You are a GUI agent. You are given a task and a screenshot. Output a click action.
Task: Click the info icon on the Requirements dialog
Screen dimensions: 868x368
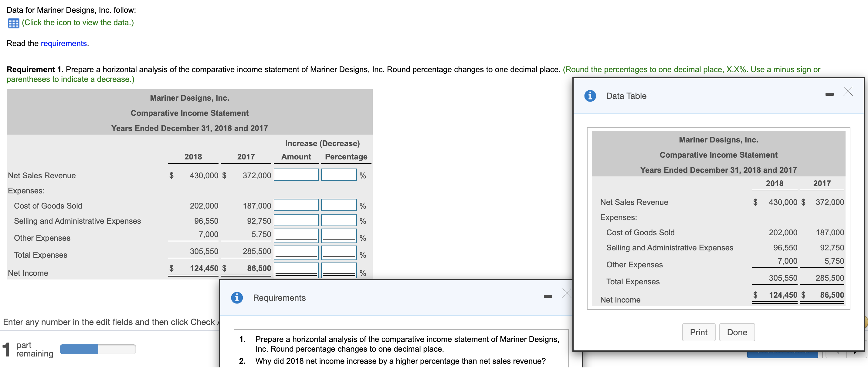237,298
